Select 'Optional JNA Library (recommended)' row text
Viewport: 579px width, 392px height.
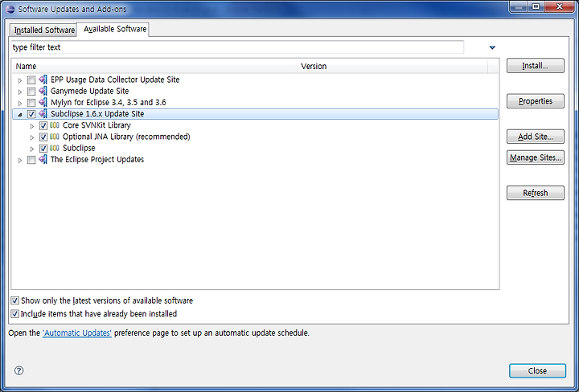click(x=126, y=137)
